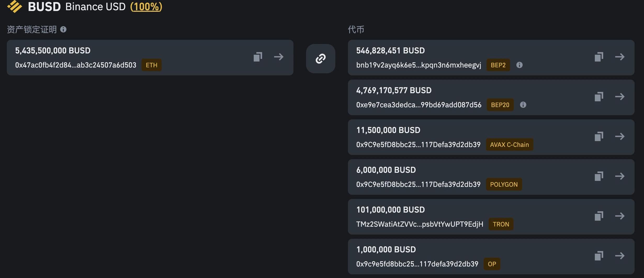Viewport: 644px width, 278px height.
Task: Copy the TRON token address
Action: pyautogui.click(x=599, y=216)
